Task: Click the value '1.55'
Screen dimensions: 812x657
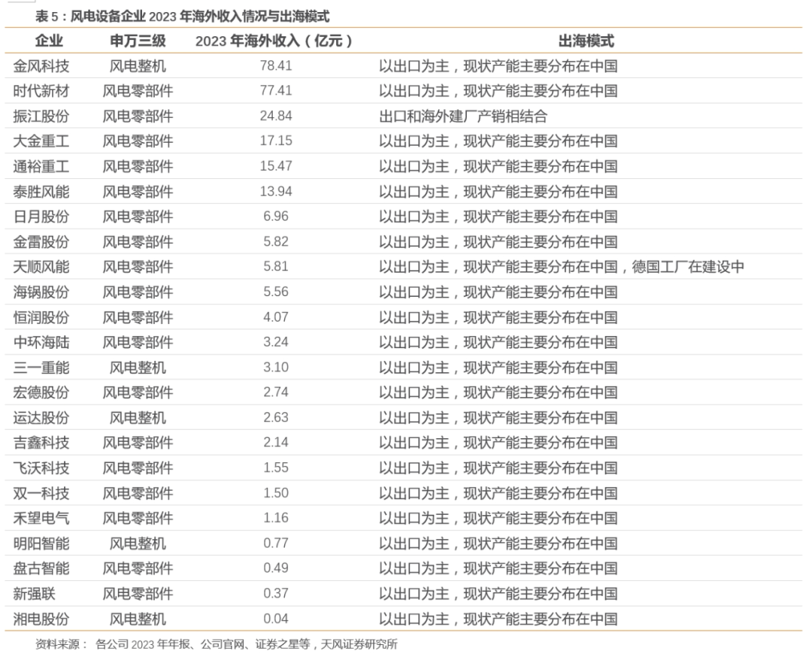Action: (x=276, y=468)
